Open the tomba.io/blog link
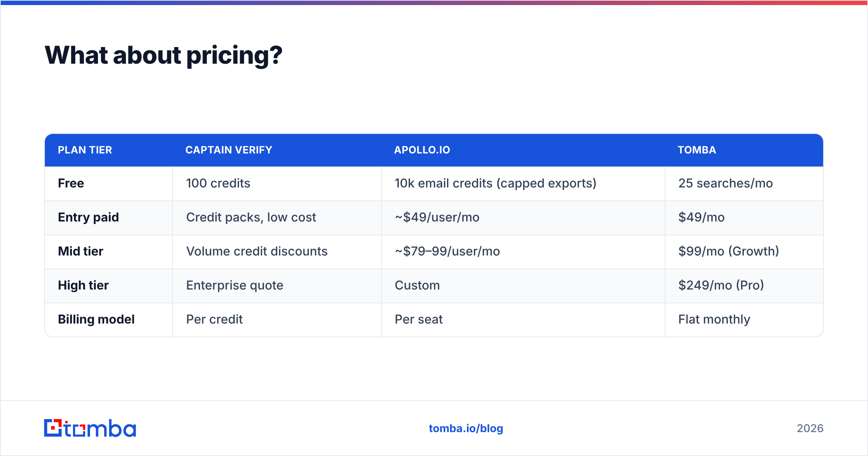Screen dimensions: 868x456 466,428
